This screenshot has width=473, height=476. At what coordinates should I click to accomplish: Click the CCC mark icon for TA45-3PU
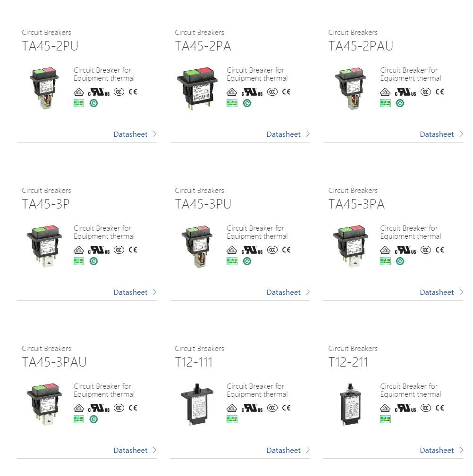point(272,250)
